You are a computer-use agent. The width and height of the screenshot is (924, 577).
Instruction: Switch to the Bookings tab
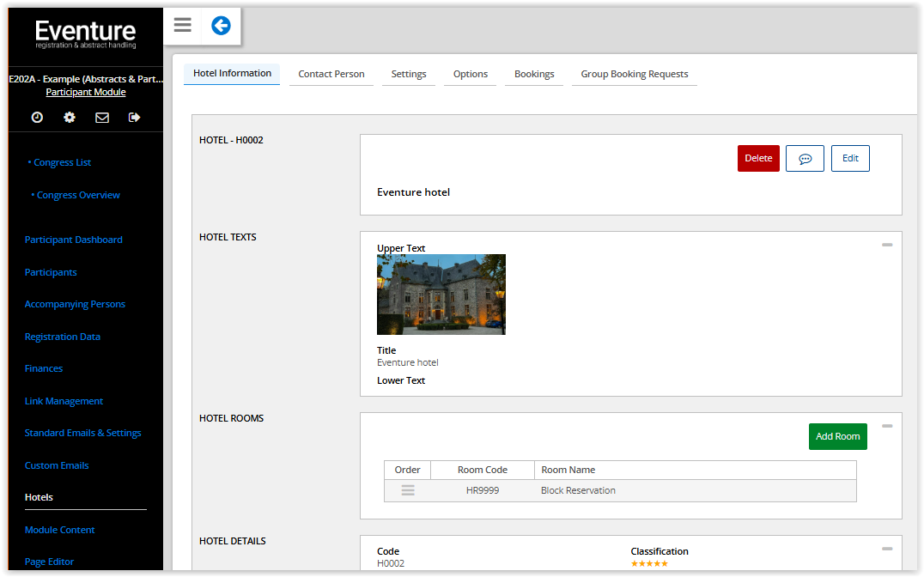coord(534,74)
